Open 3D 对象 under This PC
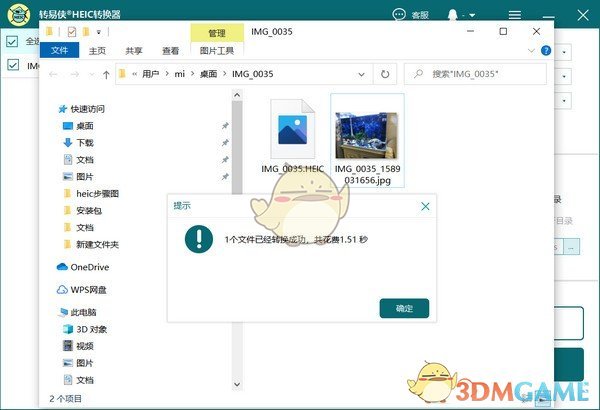 click(85, 329)
